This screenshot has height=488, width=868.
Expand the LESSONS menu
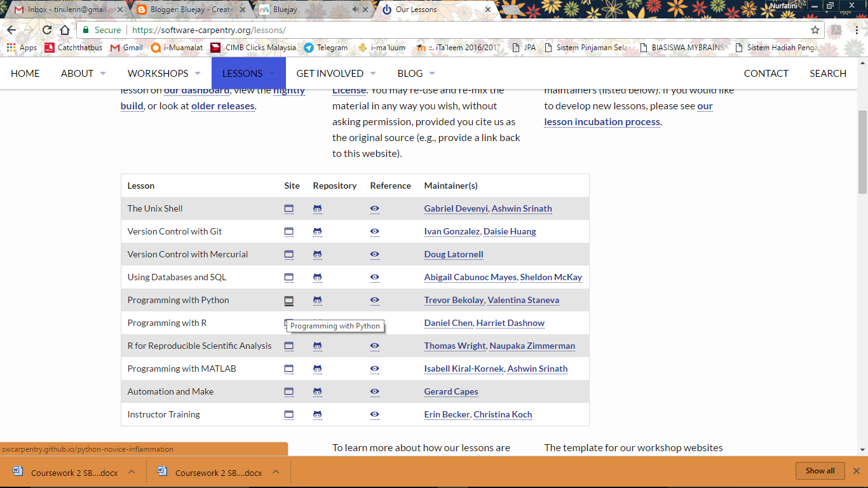(248, 73)
